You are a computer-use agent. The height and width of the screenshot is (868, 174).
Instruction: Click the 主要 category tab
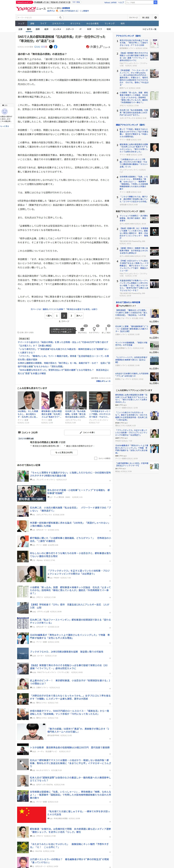20,29
